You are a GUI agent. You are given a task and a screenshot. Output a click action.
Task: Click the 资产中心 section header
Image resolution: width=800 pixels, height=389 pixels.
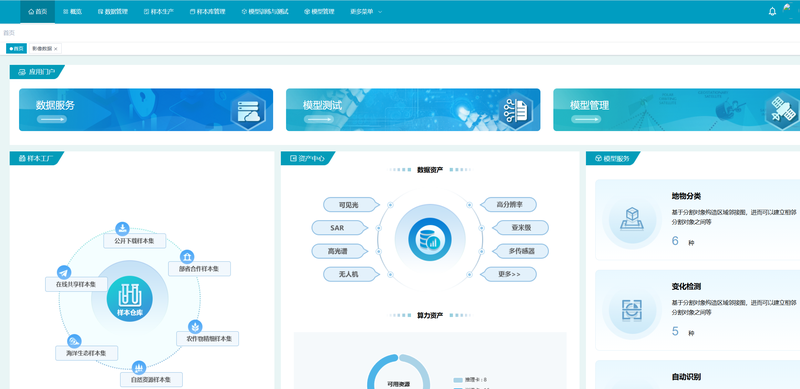[307, 158]
